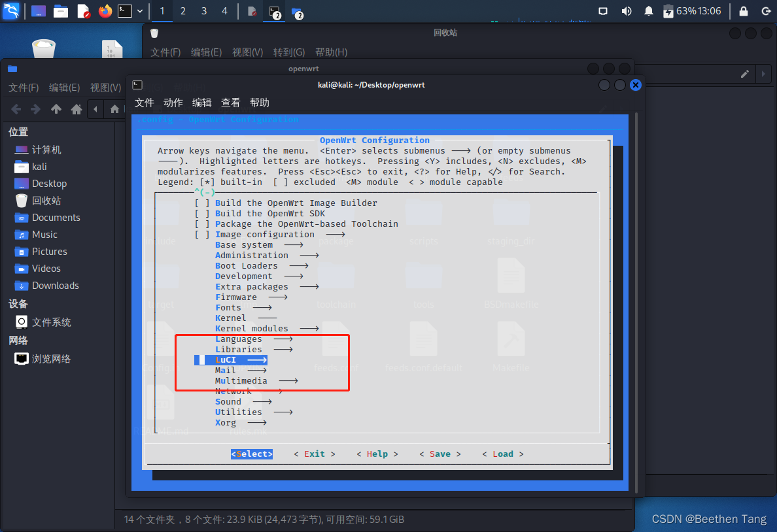Open 转到(G) menu in 回收站 window
The width and height of the screenshot is (777, 532).
(x=289, y=52)
